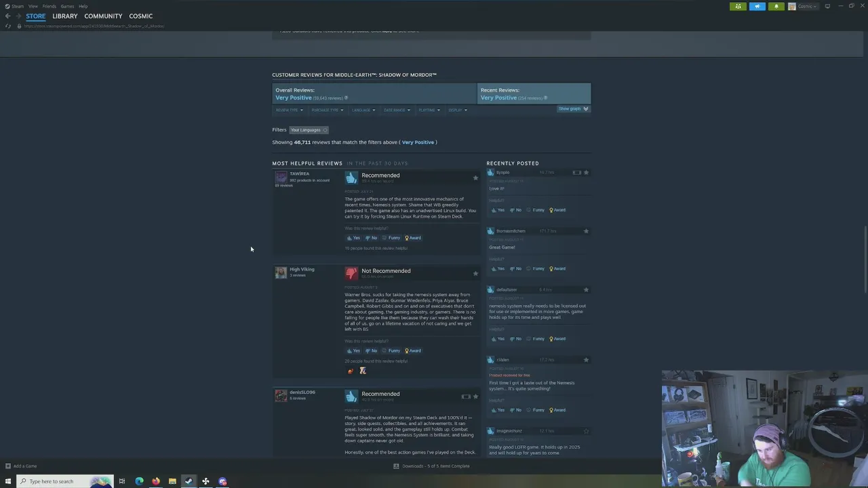Open Firefox from taskbar

tap(156, 481)
